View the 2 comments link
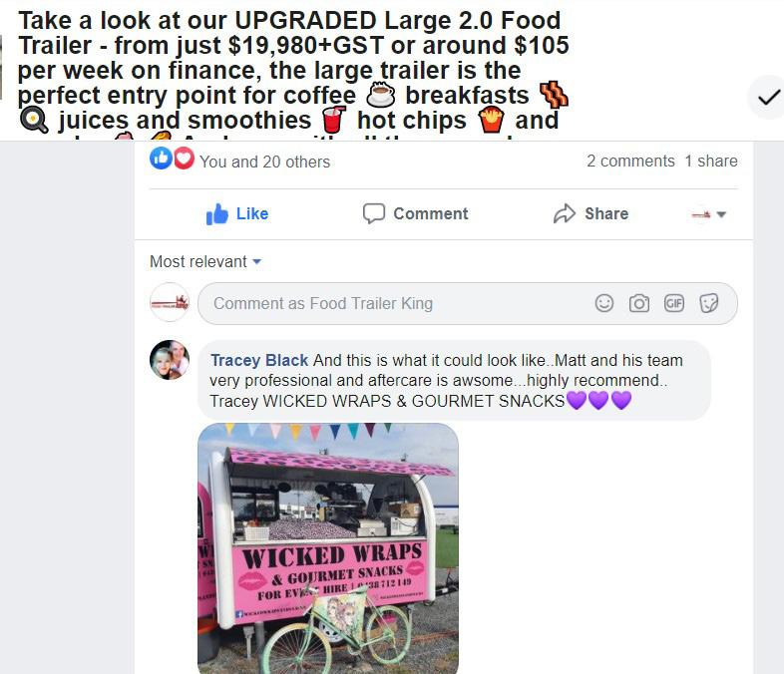 tap(630, 161)
